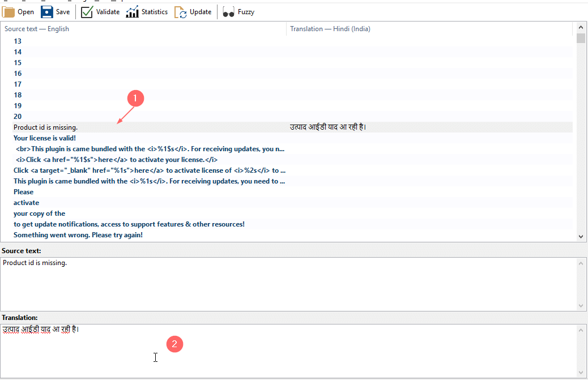The image size is (588, 380).
Task: Click the Source text box's scroll-down arrow
Action: click(582, 306)
